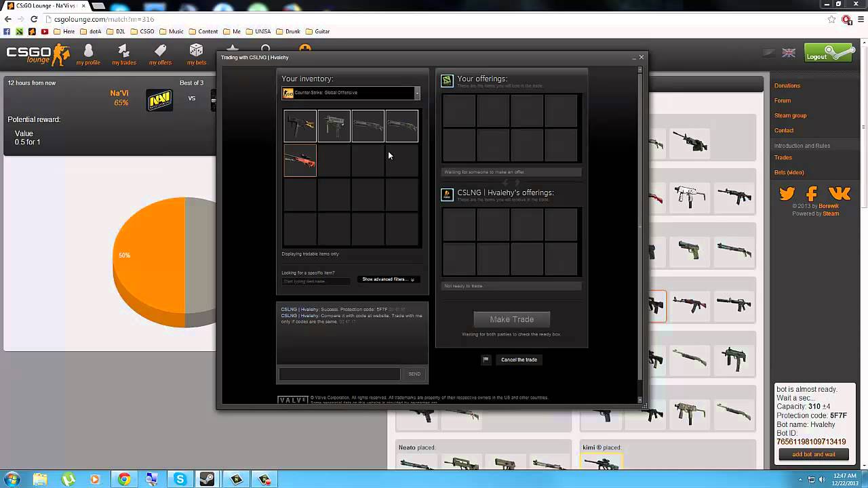This screenshot has width=868, height=488.
Task: Open the my profile icon
Action: [x=88, y=52]
